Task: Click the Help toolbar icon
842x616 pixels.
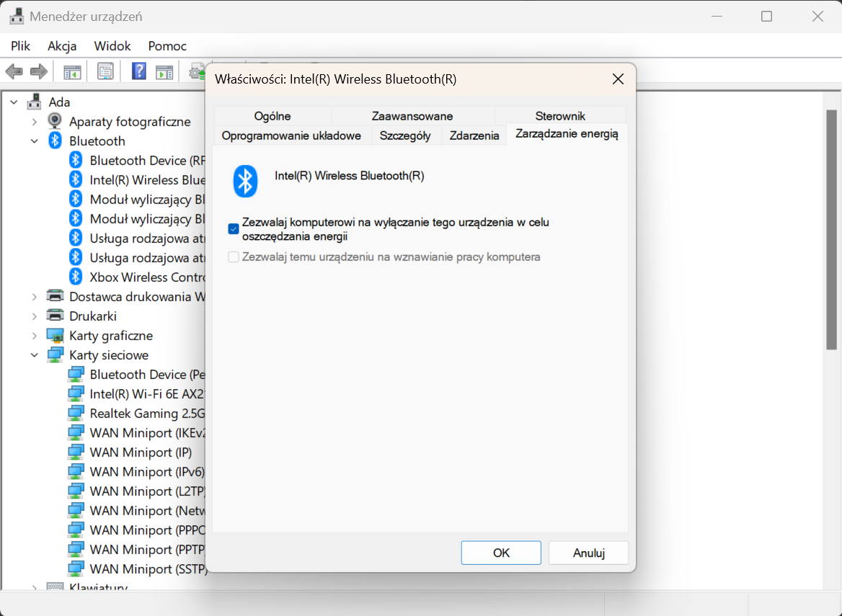Action: [x=138, y=71]
